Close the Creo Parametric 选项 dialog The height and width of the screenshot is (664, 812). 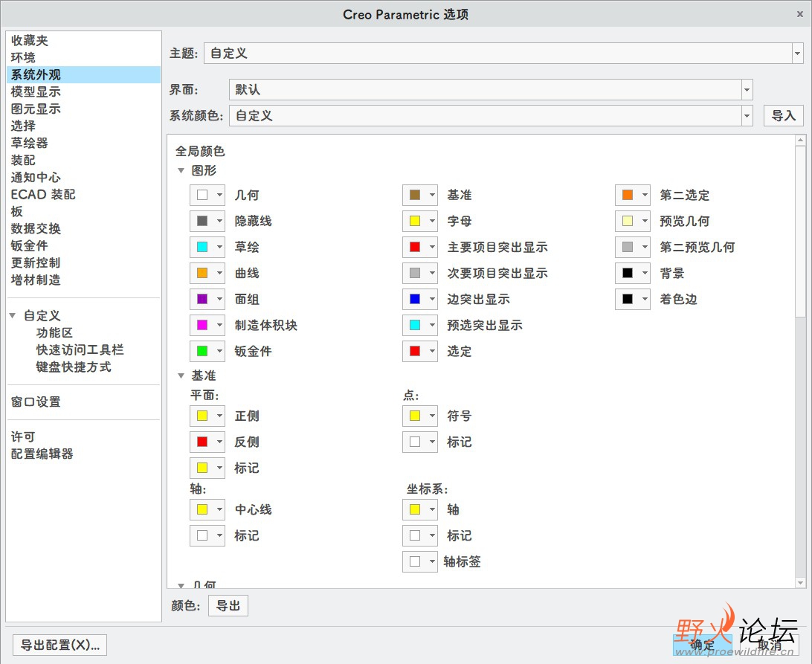point(799,15)
